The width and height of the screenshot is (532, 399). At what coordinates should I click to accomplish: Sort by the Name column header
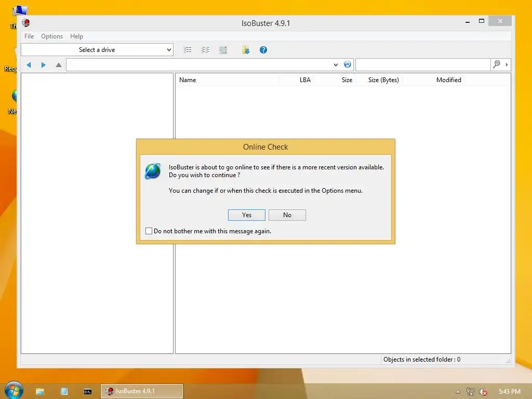[188, 80]
